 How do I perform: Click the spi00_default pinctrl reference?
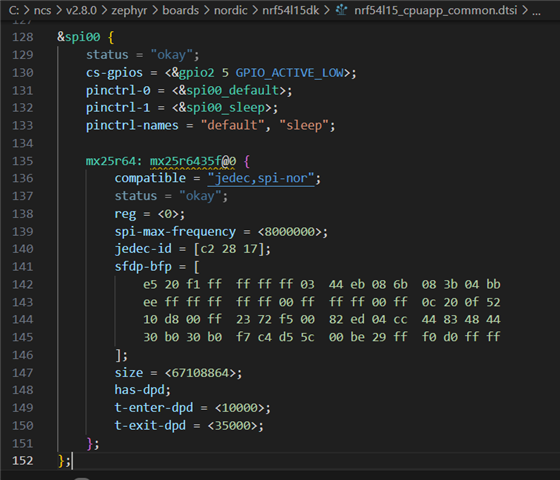point(232,90)
